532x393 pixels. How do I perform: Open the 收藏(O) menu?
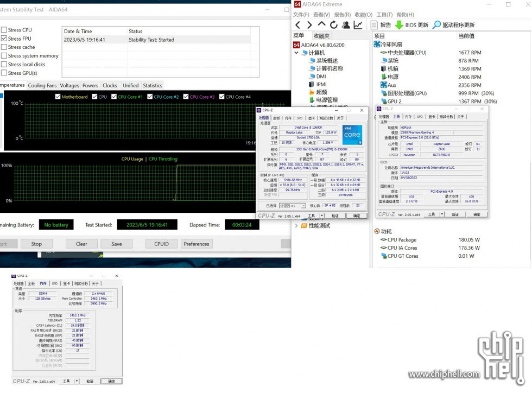click(x=363, y=15)
